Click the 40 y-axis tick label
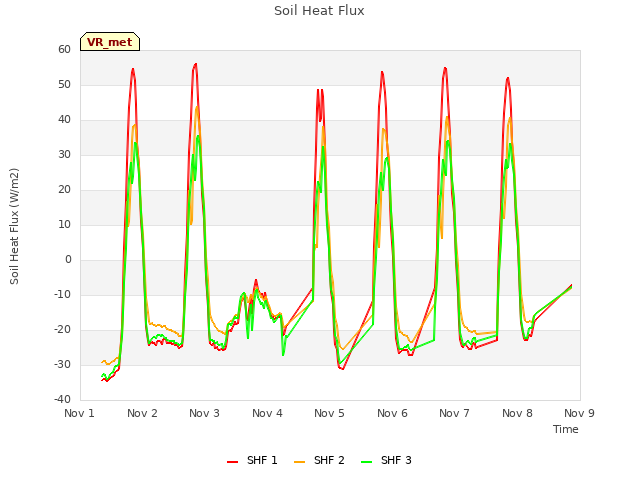 click(x=64, y=120)
